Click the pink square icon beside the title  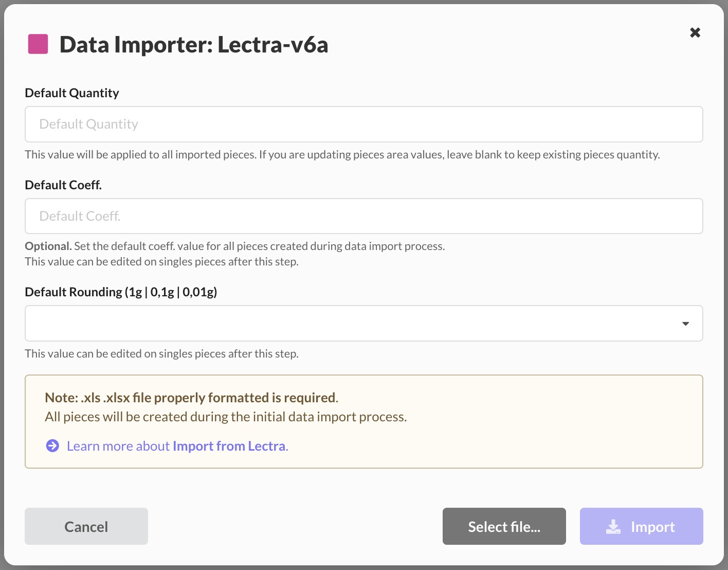[x=38, y=44]
